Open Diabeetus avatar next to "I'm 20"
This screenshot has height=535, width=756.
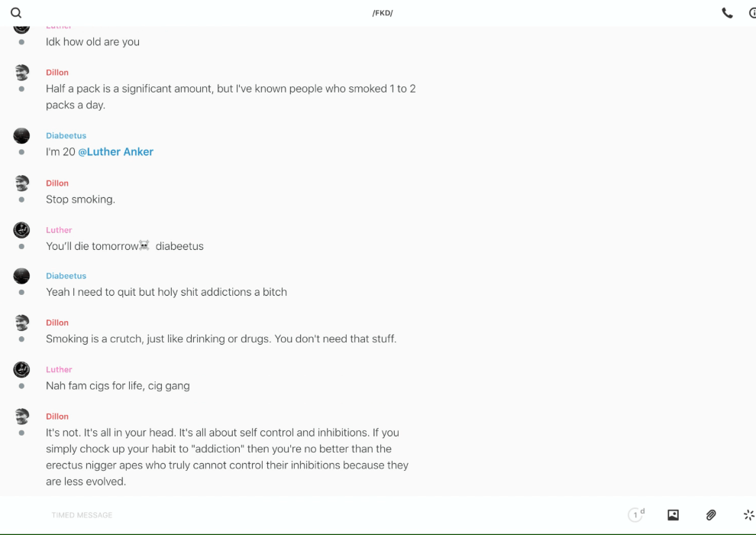[x=21, y=136]
